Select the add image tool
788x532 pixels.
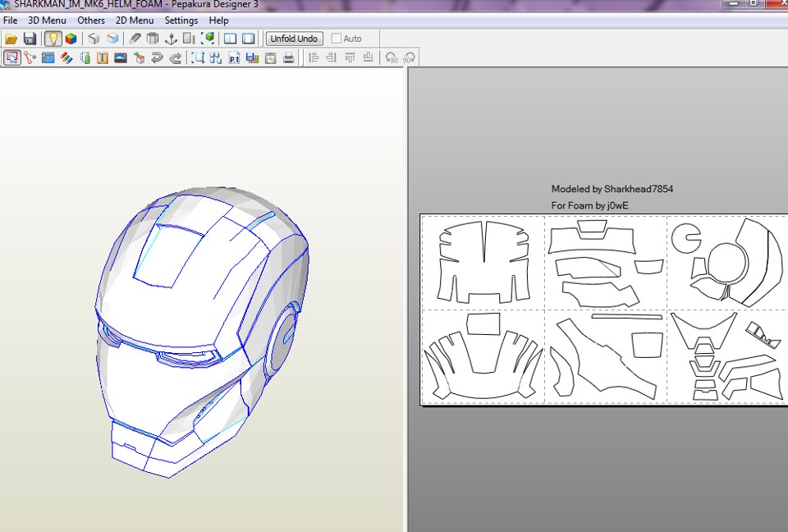[x=121, y=57]
